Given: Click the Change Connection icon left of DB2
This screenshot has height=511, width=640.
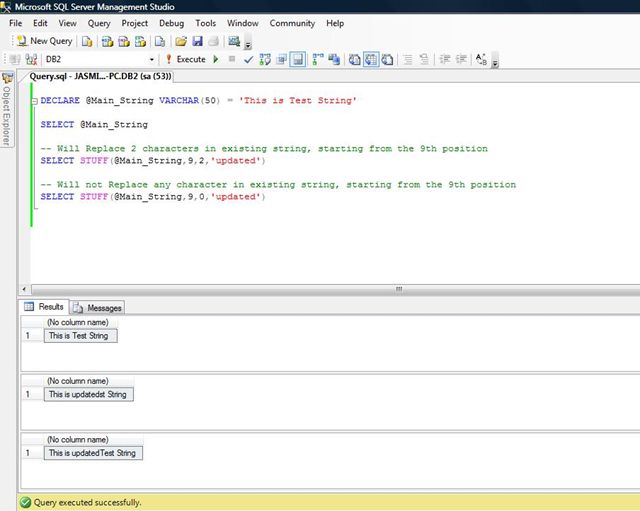Looking at the screenshot, I should (30, 59).
